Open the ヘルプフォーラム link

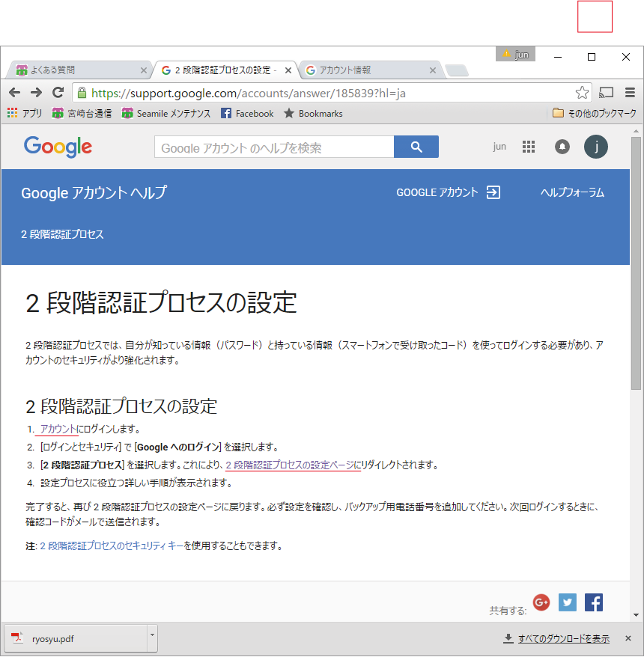pos(572,192)
